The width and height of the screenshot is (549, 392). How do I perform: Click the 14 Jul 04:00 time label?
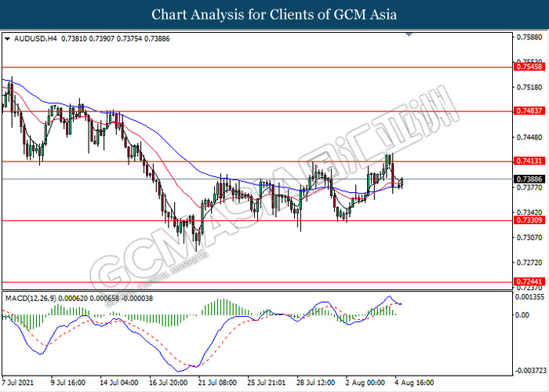(119, 383)
